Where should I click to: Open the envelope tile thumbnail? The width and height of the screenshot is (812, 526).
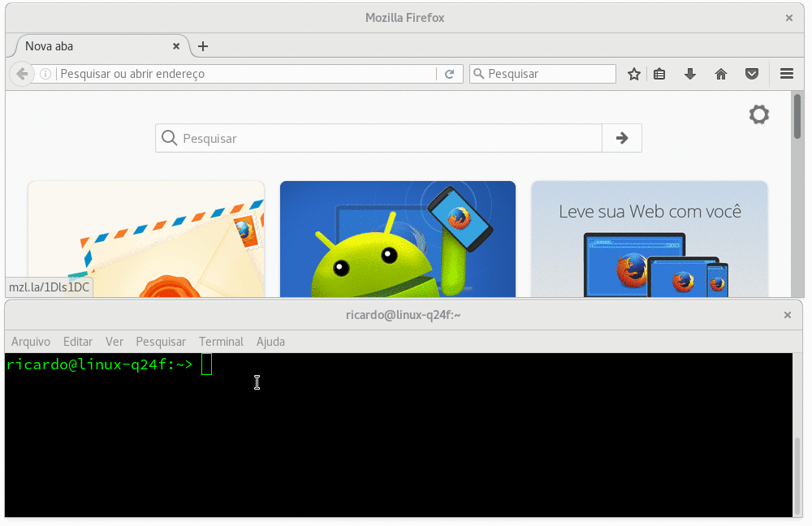(146, 239)
